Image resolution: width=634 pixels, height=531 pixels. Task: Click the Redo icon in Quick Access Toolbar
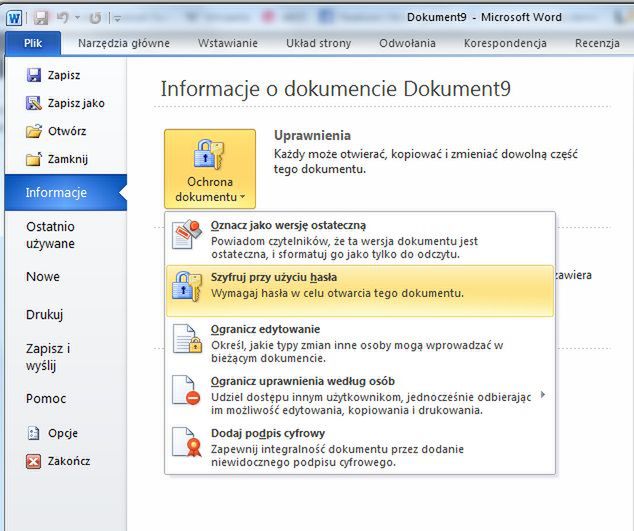(x=95, y=18)
